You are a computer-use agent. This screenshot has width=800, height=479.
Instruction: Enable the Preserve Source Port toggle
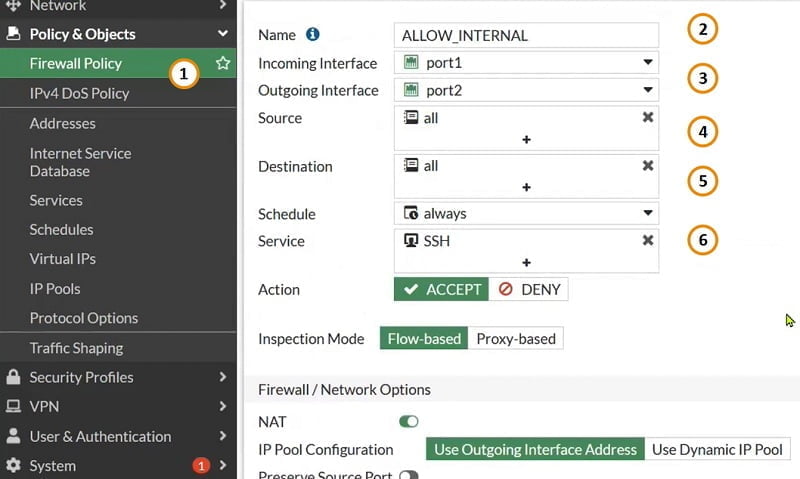click(409, 475)
